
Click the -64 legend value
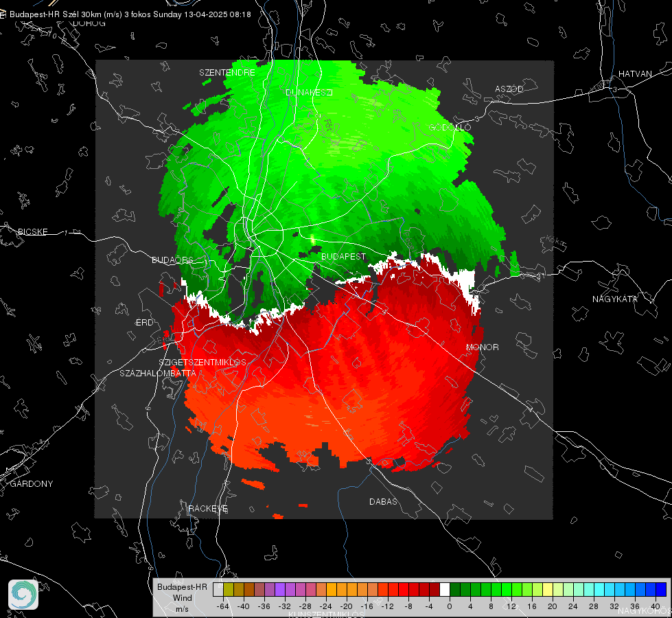click(222, 606)
